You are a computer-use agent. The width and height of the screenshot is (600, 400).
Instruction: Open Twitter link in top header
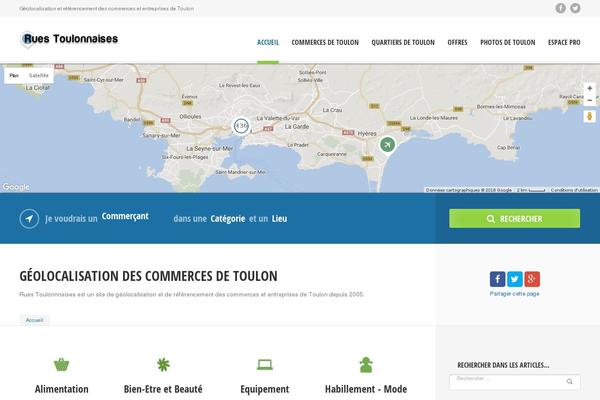pyautogui.click(x=575, y=8)
